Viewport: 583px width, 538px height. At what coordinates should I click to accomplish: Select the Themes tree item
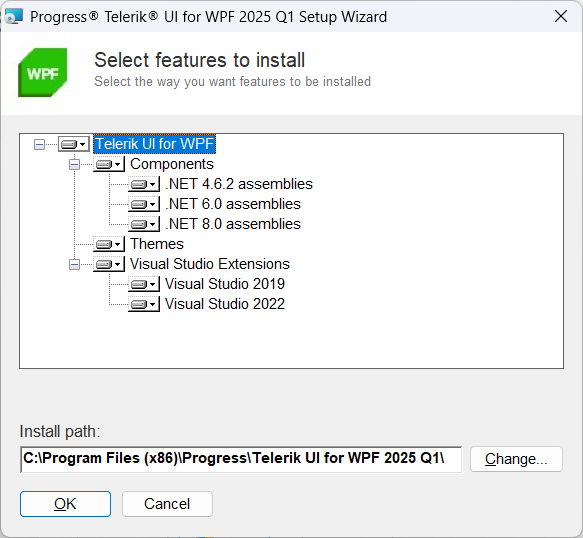click(157, 244)
